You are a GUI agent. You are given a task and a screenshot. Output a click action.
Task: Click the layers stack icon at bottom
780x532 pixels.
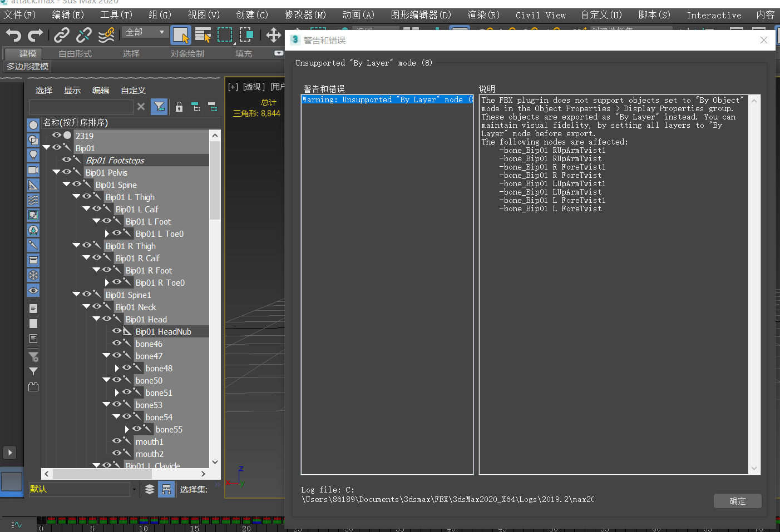pos(150,489)
